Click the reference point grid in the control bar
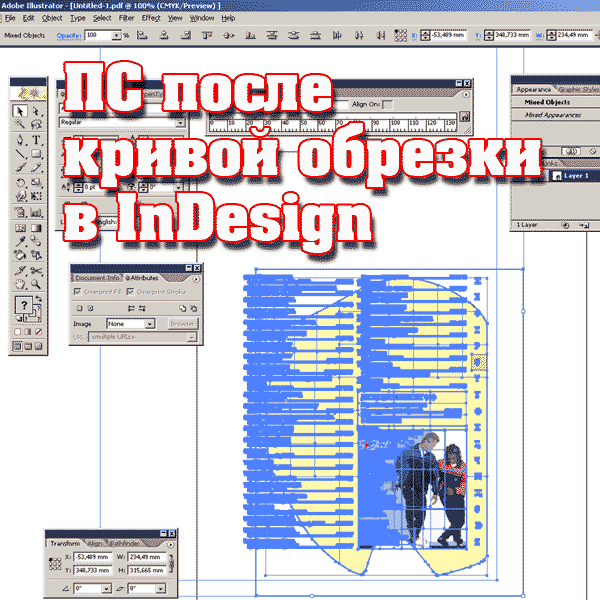The width and height of the screenshot is (600, 600). (x=400, y=35)
